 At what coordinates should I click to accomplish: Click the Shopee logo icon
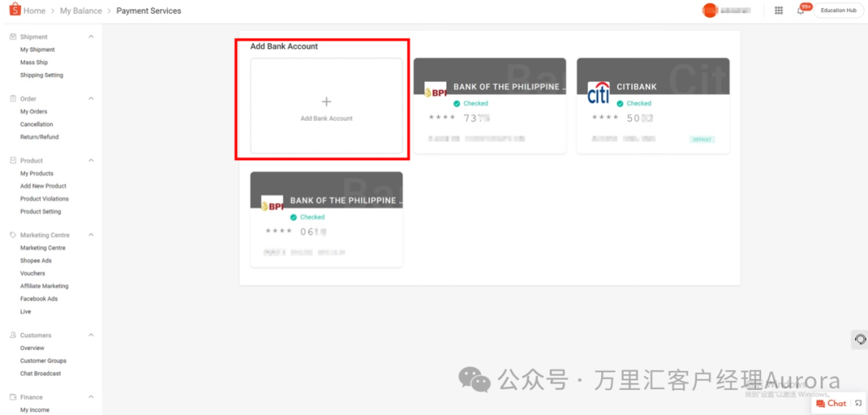point(15,10)
